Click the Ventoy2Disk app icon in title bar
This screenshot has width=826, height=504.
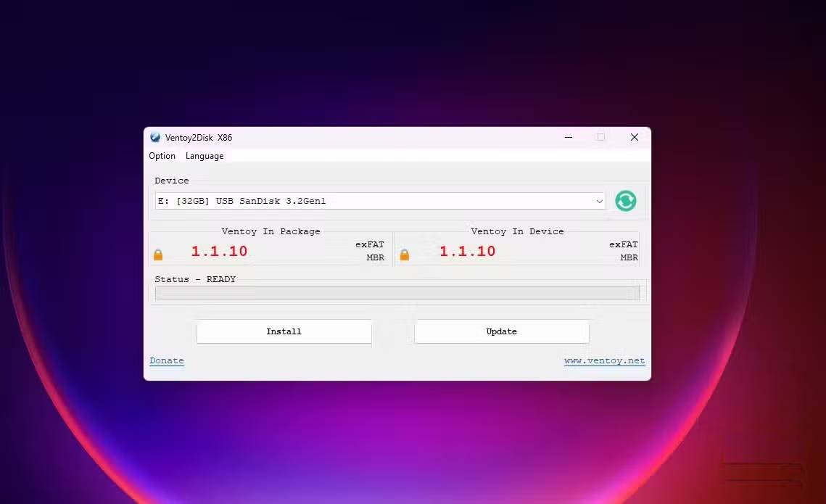click(x=155, y=138)
